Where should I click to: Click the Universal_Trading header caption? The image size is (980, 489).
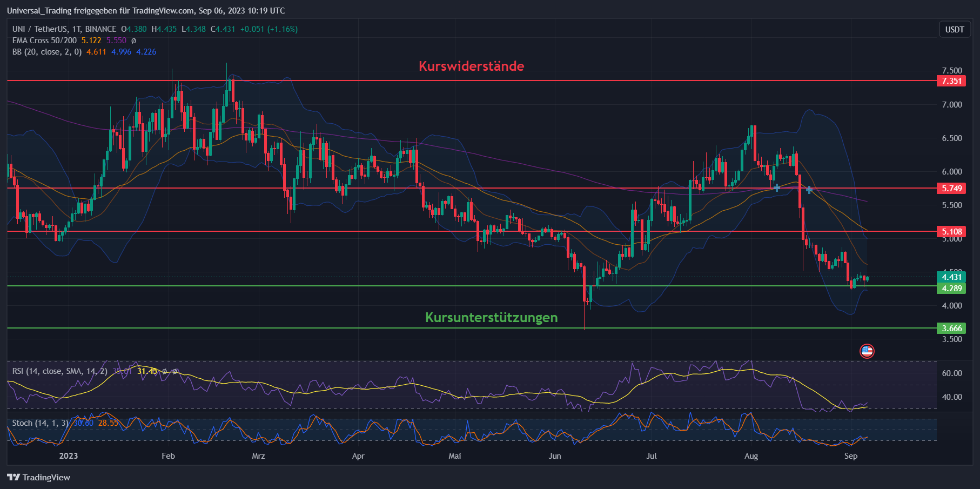click(x=146, y=11)
